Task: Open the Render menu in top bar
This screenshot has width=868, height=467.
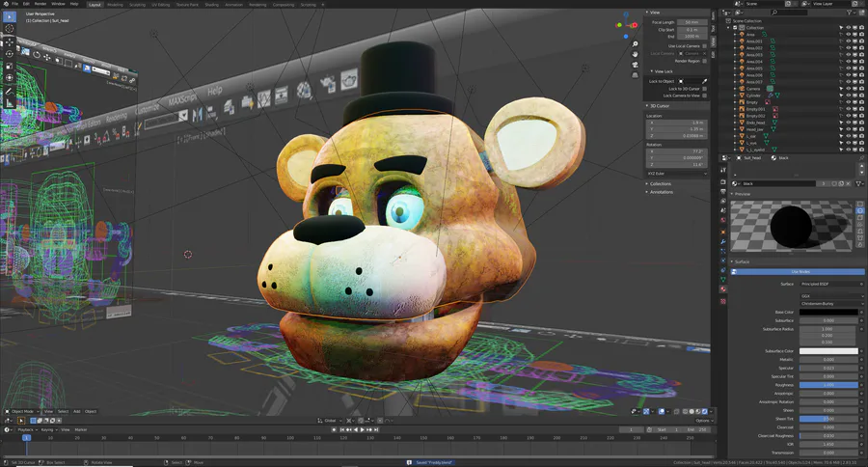Action: [41, 4]
